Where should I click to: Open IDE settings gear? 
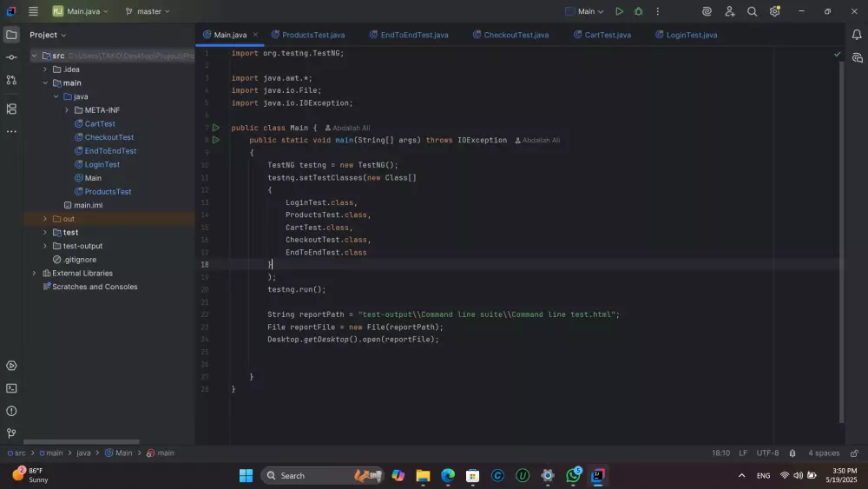point(774,11)
